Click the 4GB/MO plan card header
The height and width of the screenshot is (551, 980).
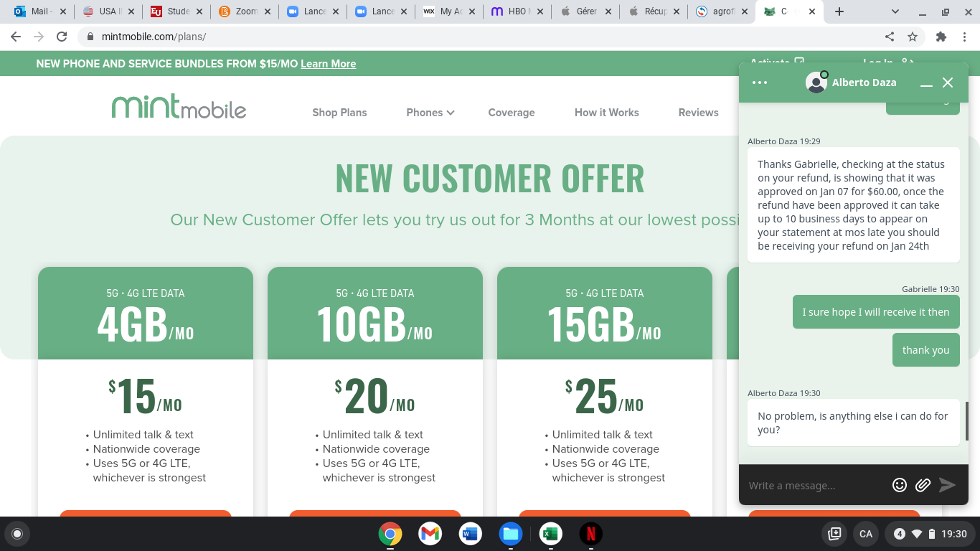click(x=146, y=314)
